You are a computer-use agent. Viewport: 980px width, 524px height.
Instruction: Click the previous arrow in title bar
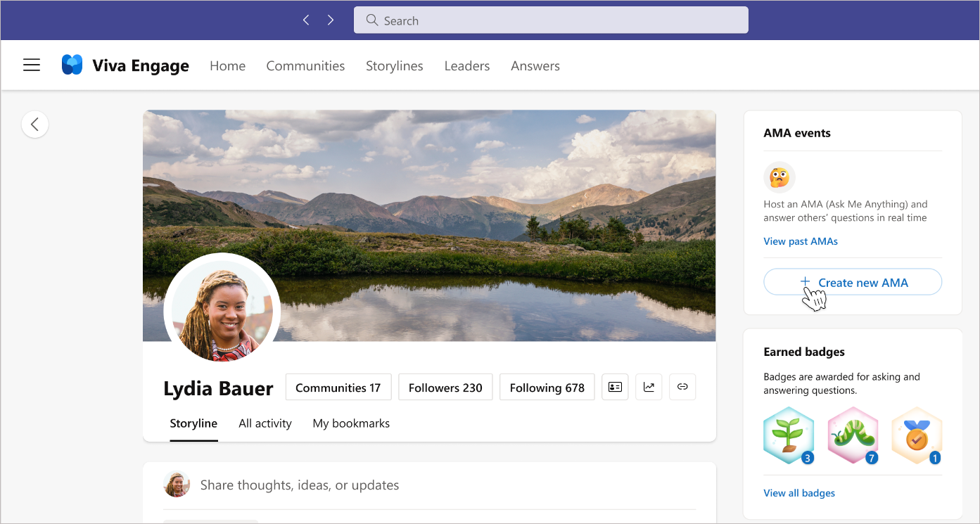pos(306,20)
